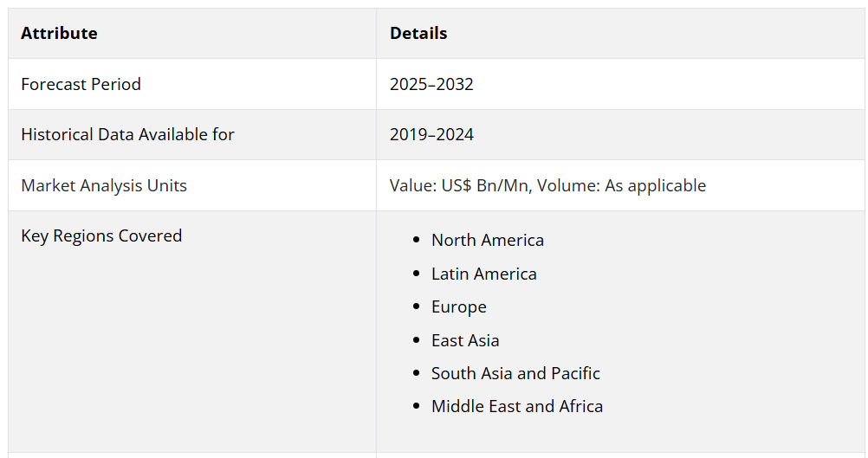Click East Asia list item

(x=465, y=340)
